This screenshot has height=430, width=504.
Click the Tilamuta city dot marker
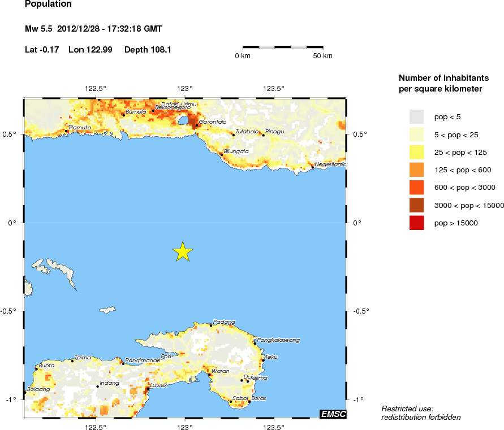click(x=66, y=131)
